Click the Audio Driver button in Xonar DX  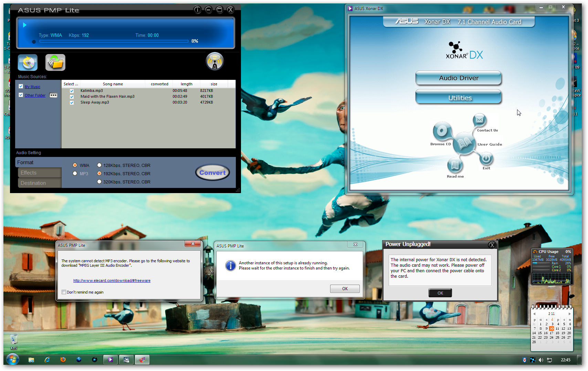[x=459, y=78]
